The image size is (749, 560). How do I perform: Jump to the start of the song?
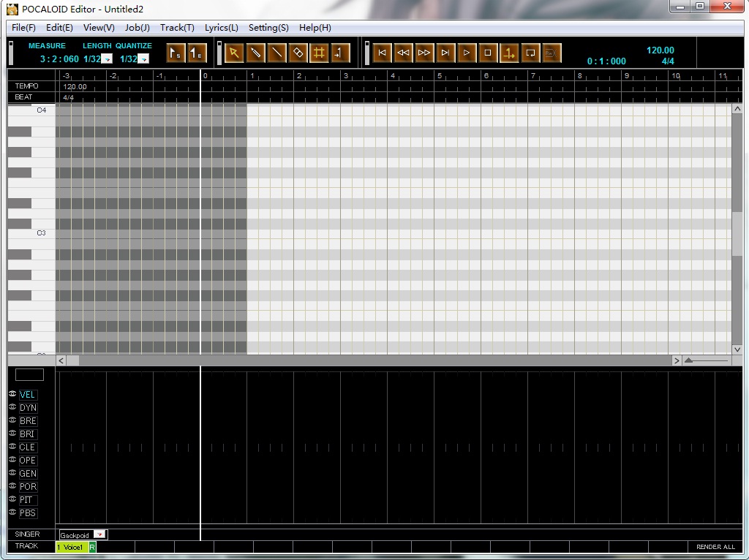pyautogui.click(x=382, y=53)
